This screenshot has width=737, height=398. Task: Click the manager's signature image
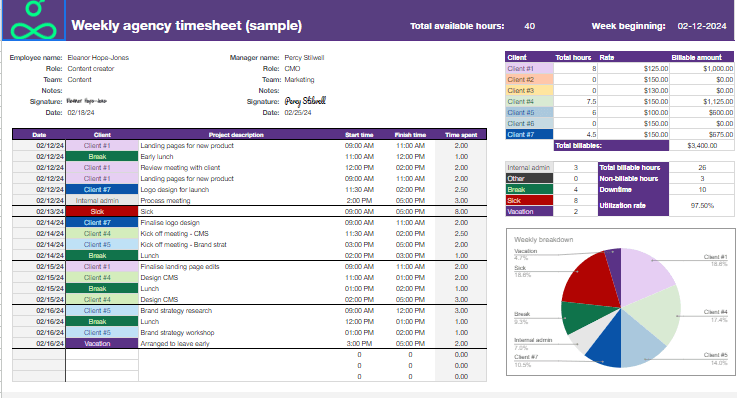pos(305,101)
